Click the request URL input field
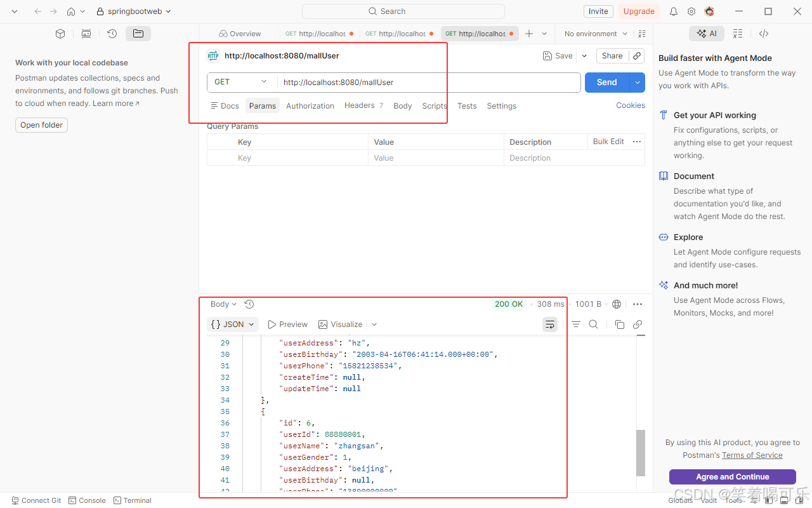The image size is (812, 508). 429,83
